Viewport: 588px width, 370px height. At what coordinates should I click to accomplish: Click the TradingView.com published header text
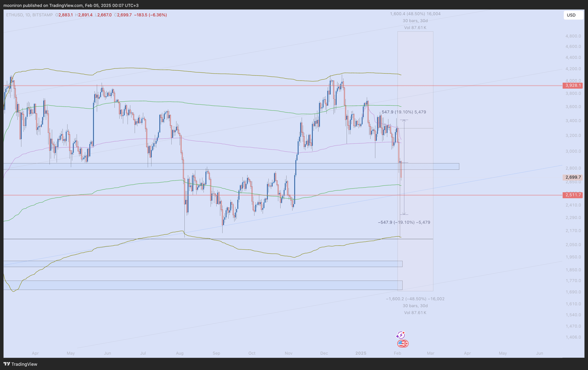[x=71, y=5]
